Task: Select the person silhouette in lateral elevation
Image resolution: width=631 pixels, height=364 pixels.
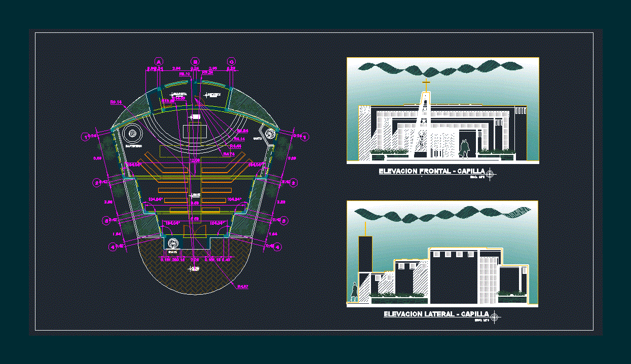Action: (x=354, y=292)
